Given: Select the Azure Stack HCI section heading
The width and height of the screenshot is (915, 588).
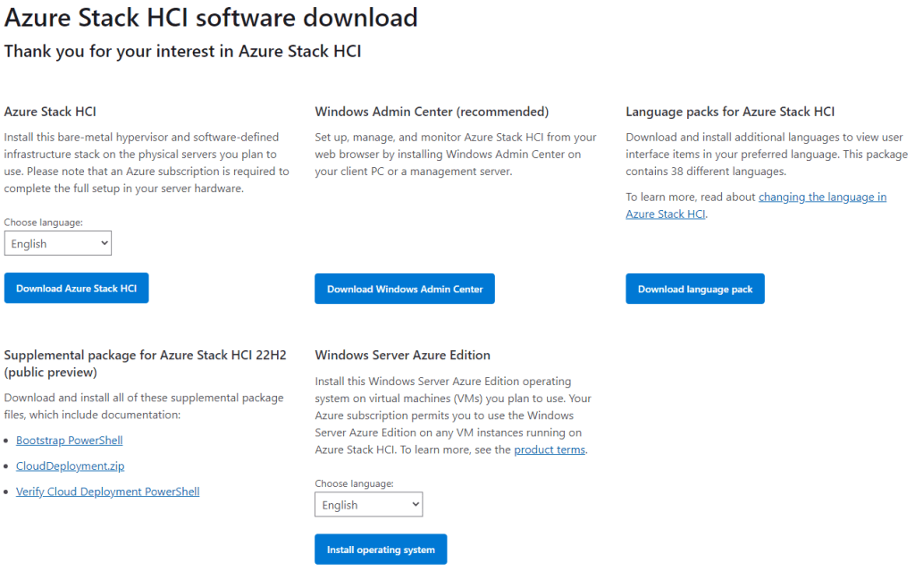Looking at the screenshot, I should 50,111.
